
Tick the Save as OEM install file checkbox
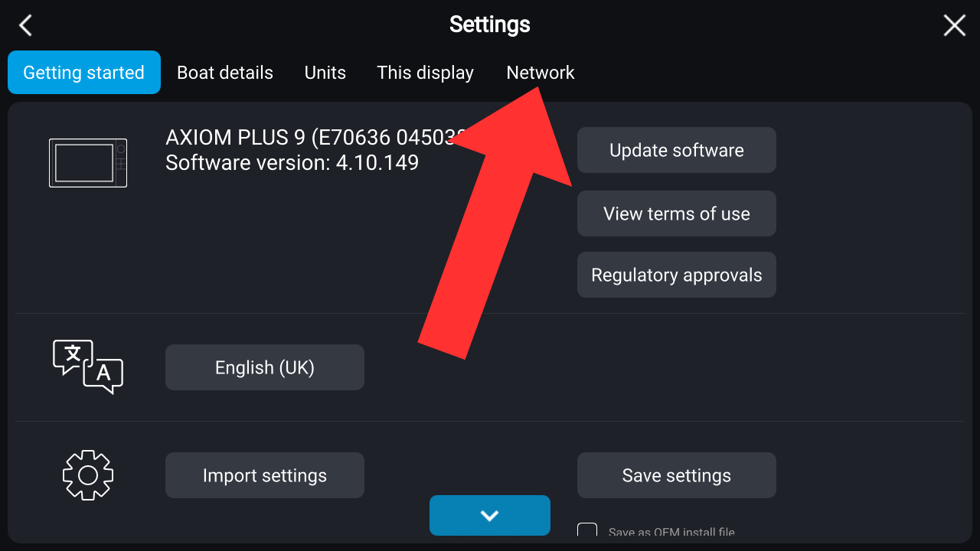tap(587, 532)
